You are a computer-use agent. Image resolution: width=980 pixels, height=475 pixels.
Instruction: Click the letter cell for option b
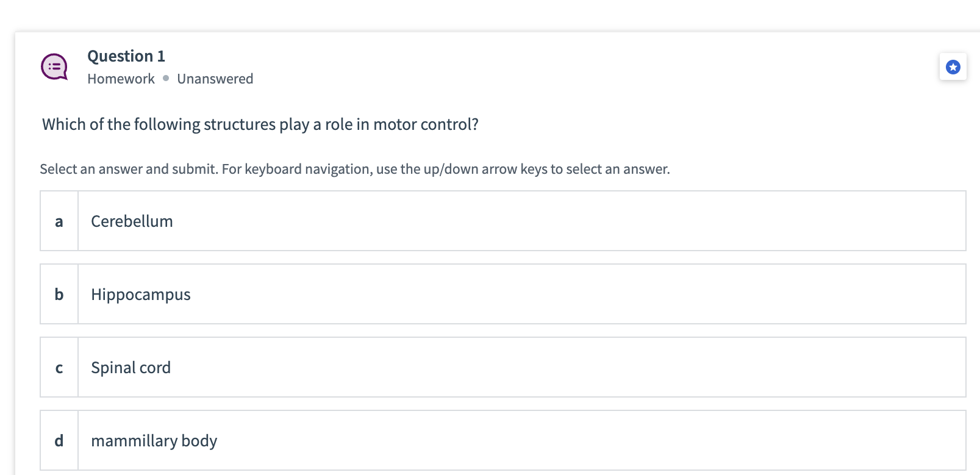coord(59,294)
